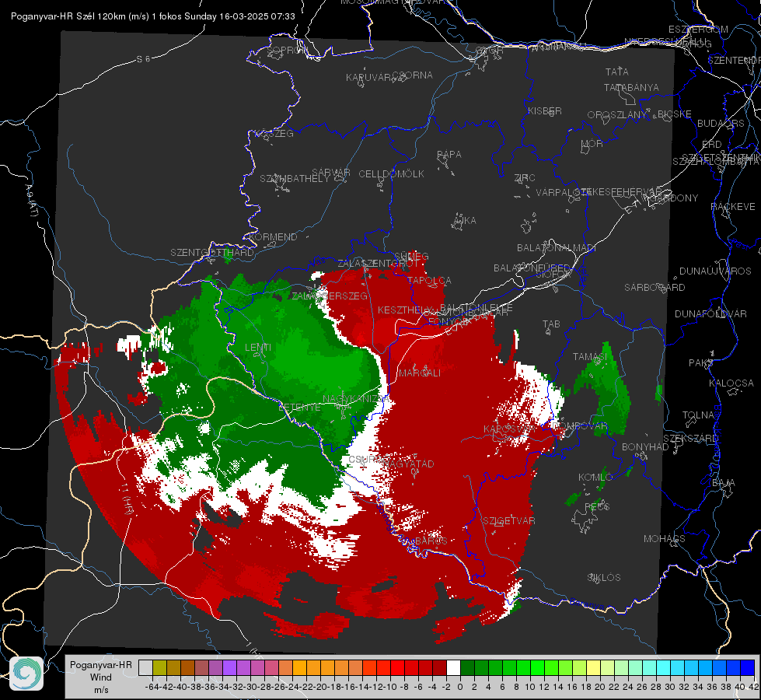Select the light gray swatch at legend start

tap(145, 667)
